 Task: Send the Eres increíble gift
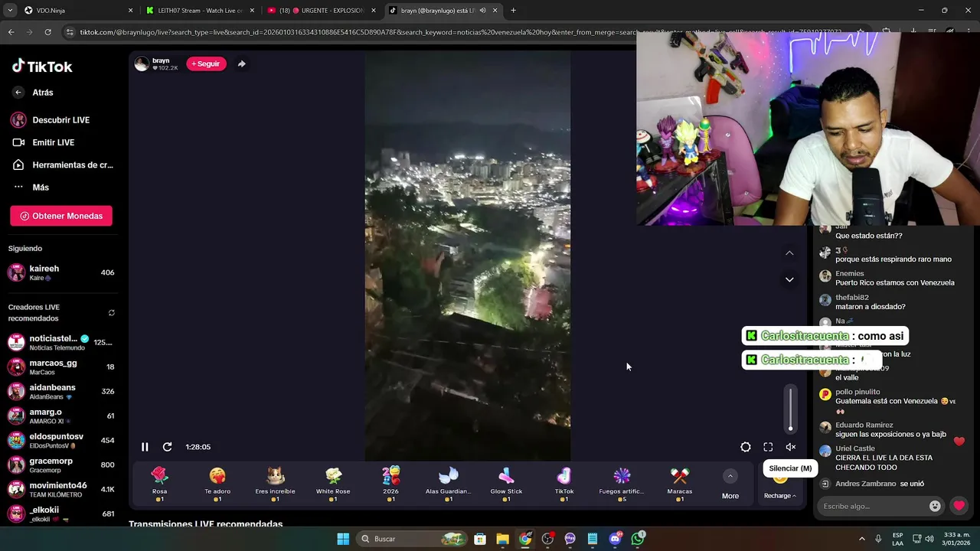pyautogui.click(x=276, y=484)
